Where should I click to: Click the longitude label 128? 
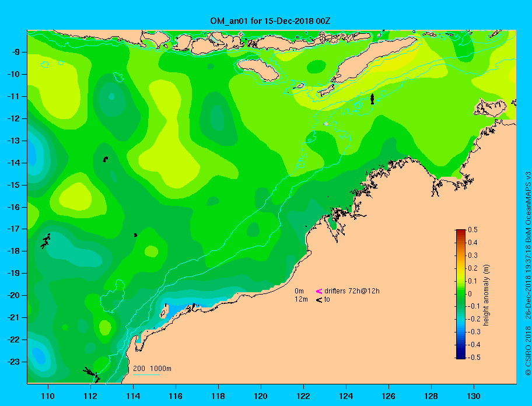[431, 396]
